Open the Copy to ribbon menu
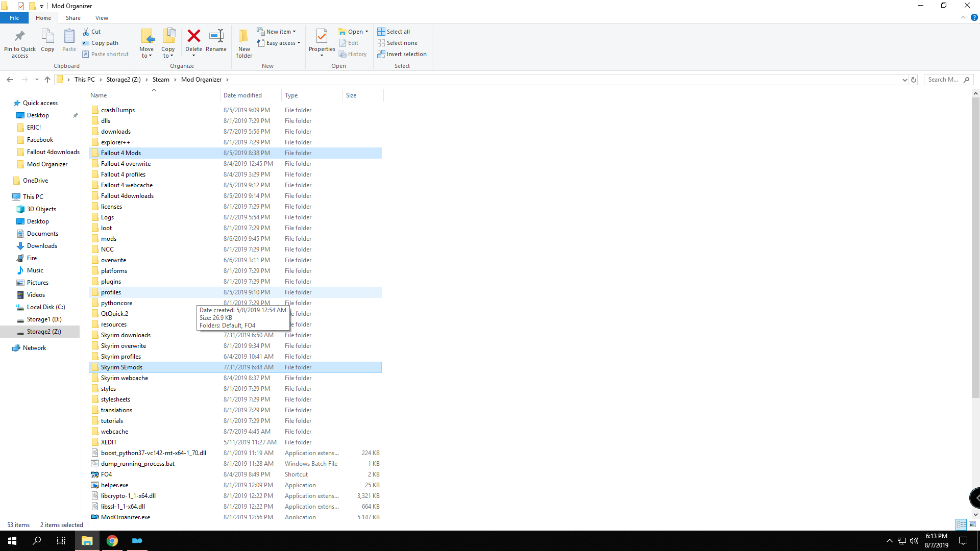Screen dimensions: 980x551 point(168,43)
